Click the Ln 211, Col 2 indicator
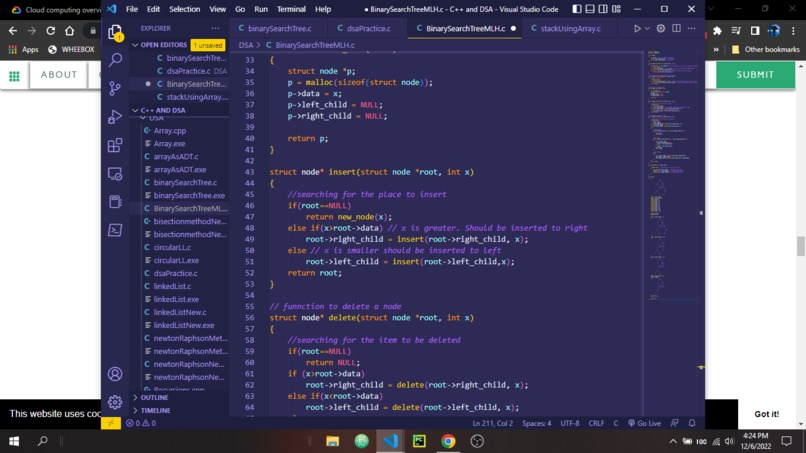This screenshot has height=453, width=806. (x=492, y=423)
